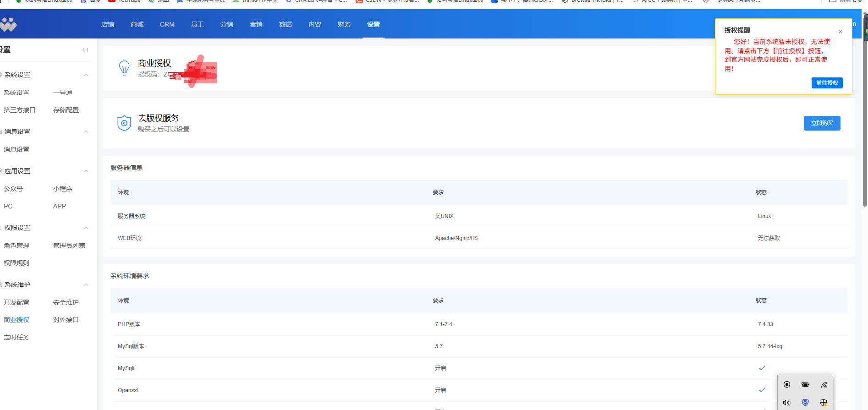The width and height of the screenshot is (868, 410).
Task: Click the 7.1-7.4 requirement value
Action: tap(444, 324)
